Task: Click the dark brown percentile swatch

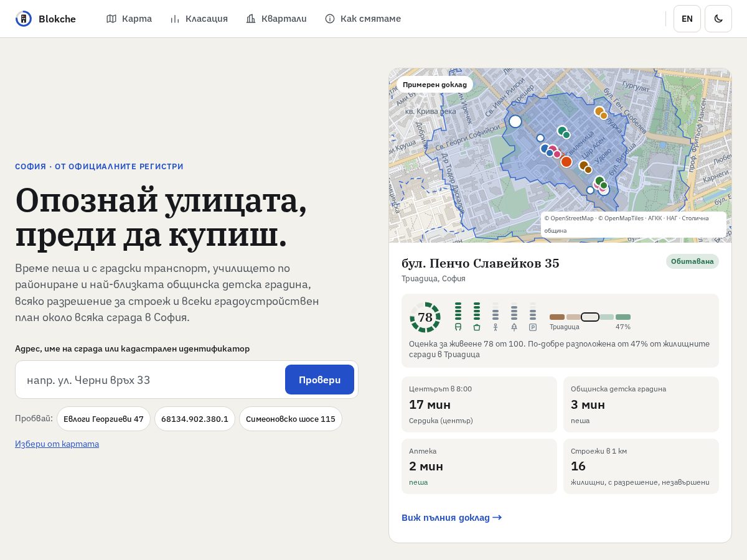Action: 557,317
